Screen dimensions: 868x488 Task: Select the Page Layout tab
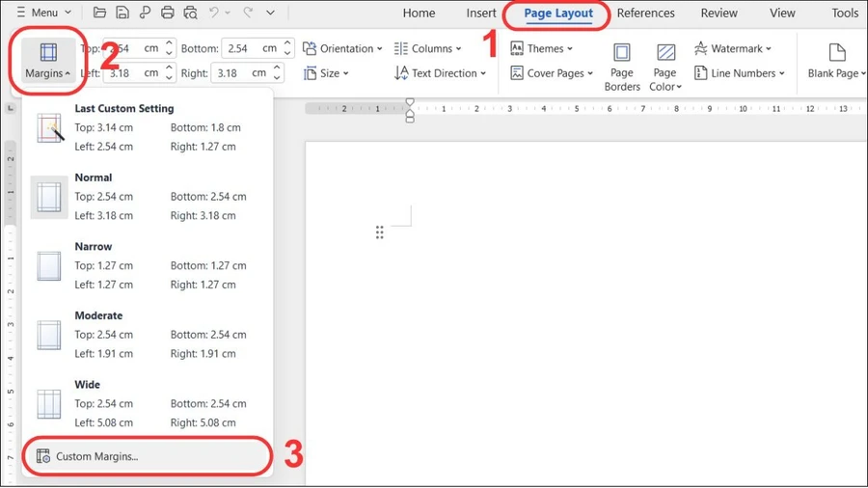click(x=558, y=14)
